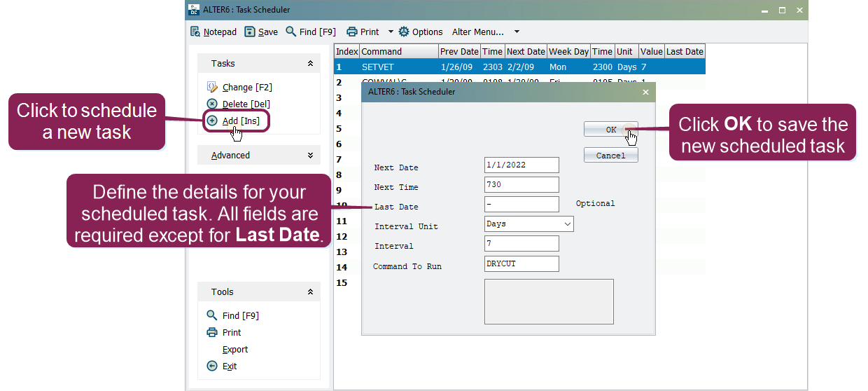The width and height of the screenshot is (868, 391).
Task: Expand the Advanced panel section
Action: pos(310,156)
